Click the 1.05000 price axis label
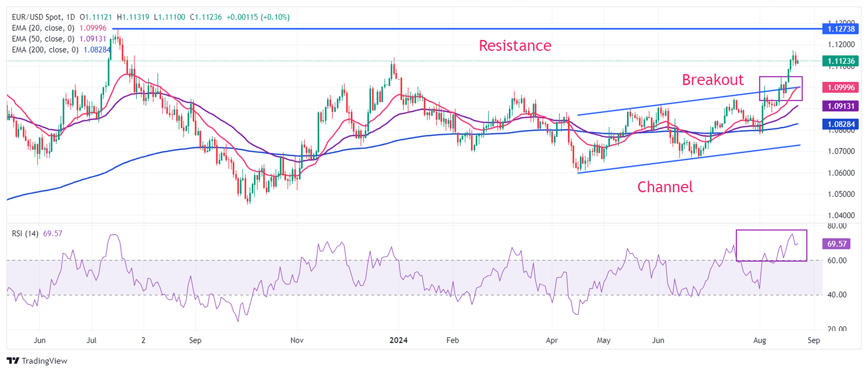 [x=841, y=194]
